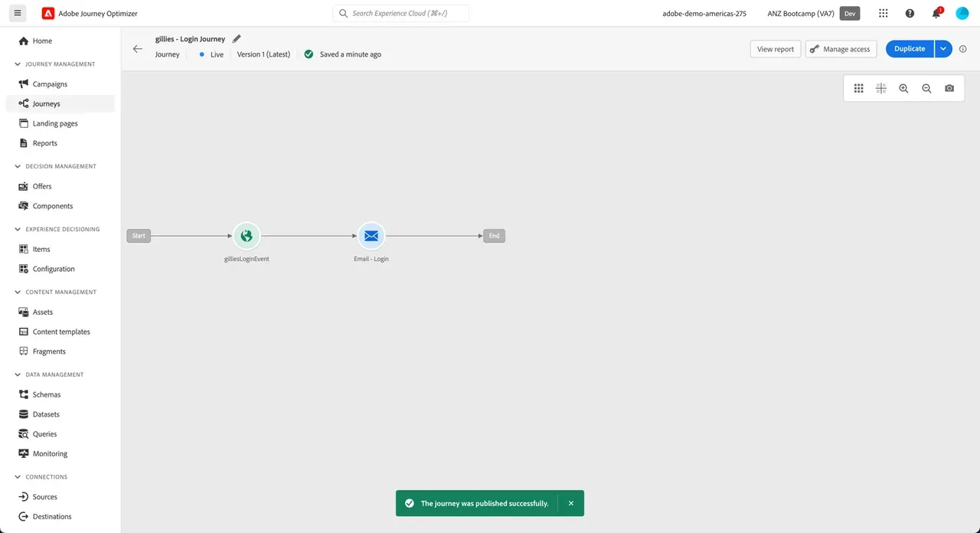980x533 pixels.
Task: Open Content templates in the sidebar
Action: point(60,332)
